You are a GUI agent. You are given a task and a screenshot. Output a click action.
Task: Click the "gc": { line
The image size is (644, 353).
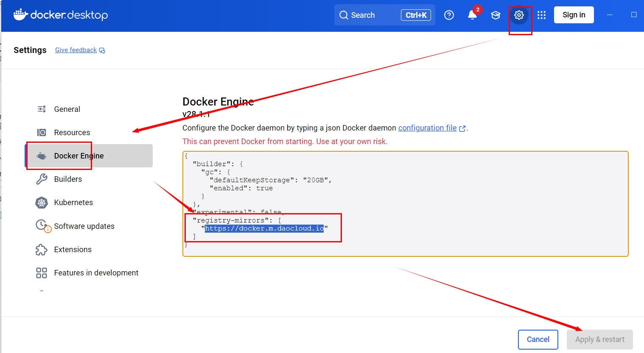tap(216, 172)
